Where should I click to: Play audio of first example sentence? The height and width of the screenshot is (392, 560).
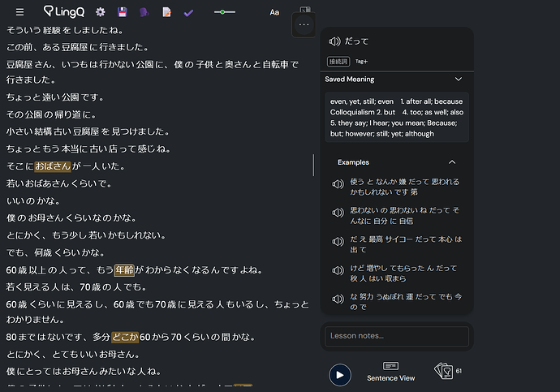[x=338, y=184]
